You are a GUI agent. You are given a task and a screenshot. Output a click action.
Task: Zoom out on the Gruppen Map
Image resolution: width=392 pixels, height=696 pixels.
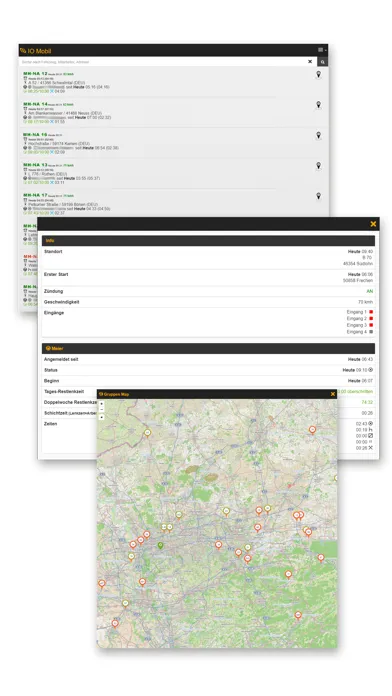point(101,409)
